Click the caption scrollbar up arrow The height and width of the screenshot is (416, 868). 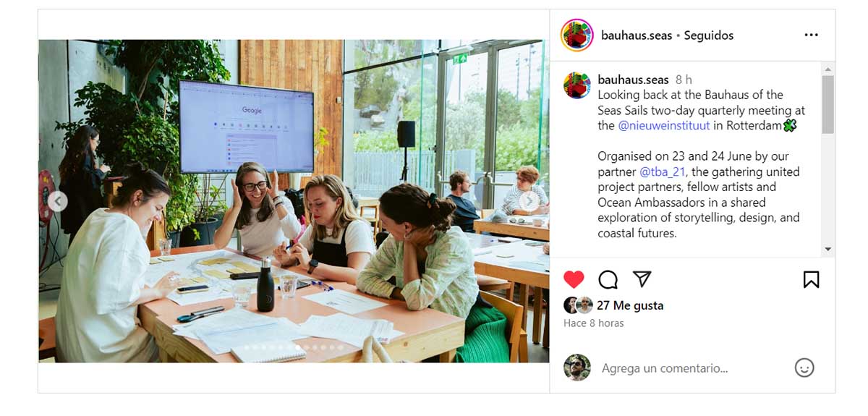[827, 69]
